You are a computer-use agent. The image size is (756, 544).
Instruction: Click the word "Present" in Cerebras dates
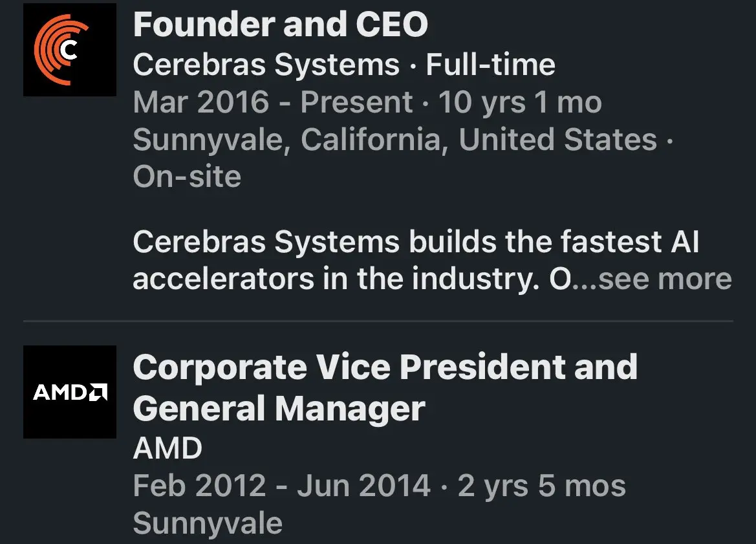click(x=356, y=102)
